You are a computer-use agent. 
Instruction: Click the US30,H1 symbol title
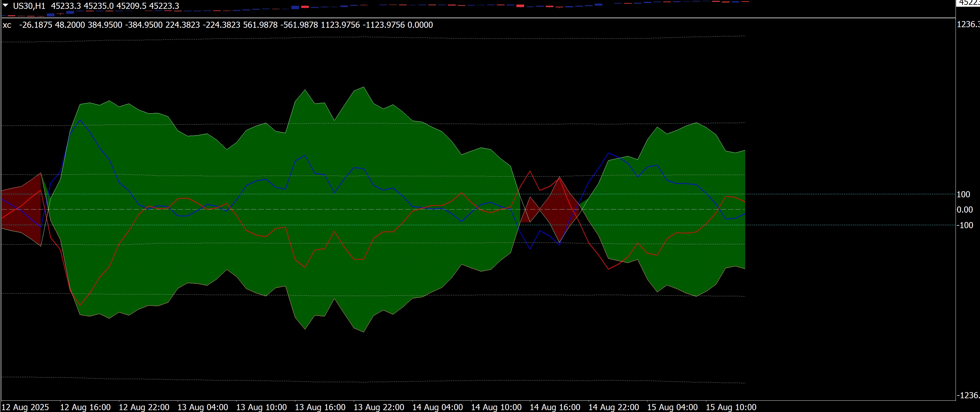pos(29,6)
